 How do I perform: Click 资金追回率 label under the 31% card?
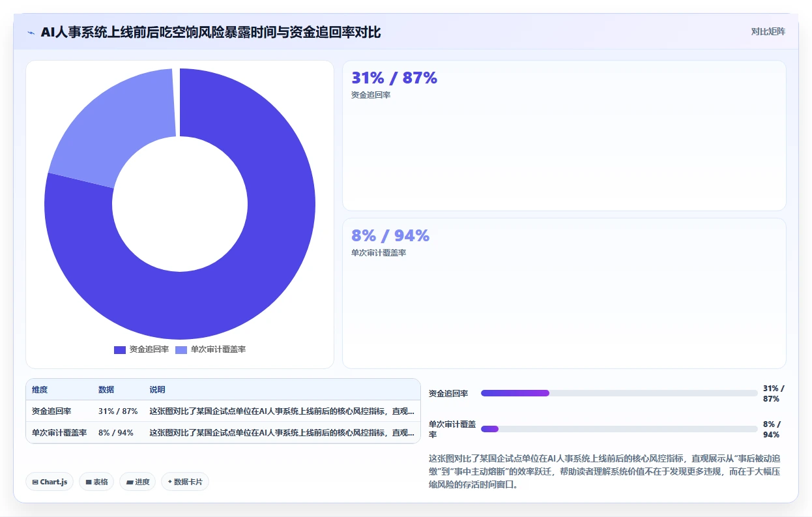point(371,95)
